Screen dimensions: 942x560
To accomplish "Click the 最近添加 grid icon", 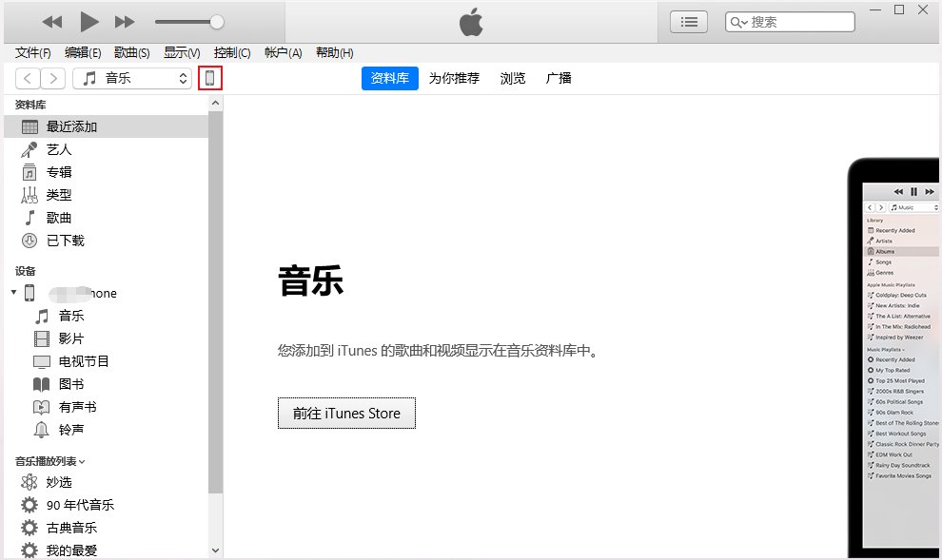I will click(29, 126).
